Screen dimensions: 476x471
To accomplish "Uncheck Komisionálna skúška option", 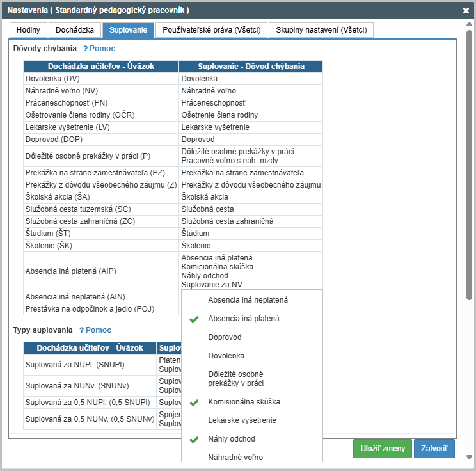I will coord(243,402).
